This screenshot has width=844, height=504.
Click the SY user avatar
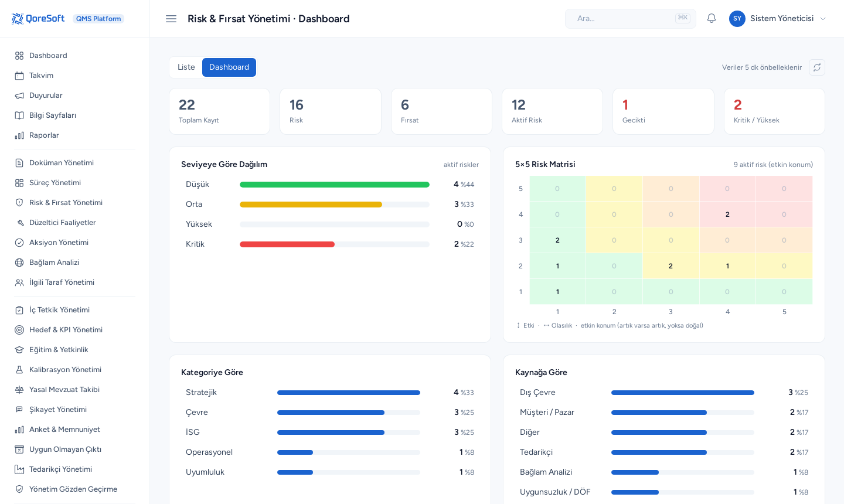click(x=737, y=19)
